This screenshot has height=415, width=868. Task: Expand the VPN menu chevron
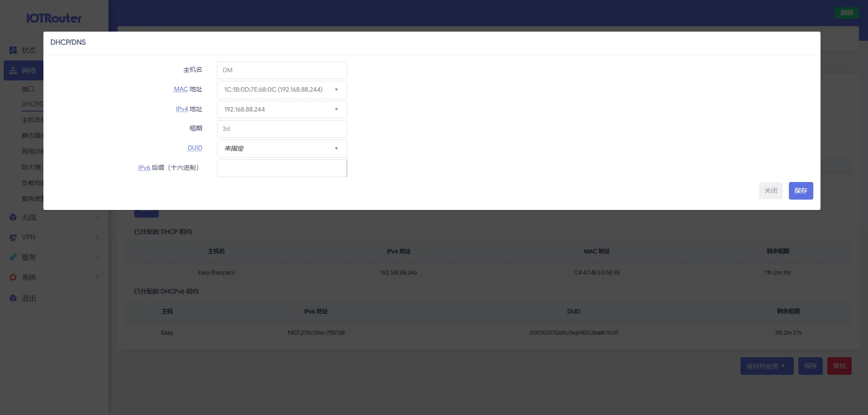pyautogui.click(x=98, y=237)
